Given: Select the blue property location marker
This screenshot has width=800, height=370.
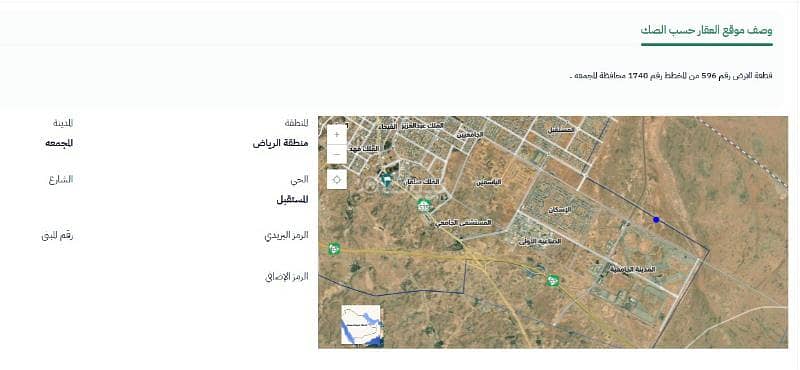Looking at the screenshot, I should click(x=656, y=219).
